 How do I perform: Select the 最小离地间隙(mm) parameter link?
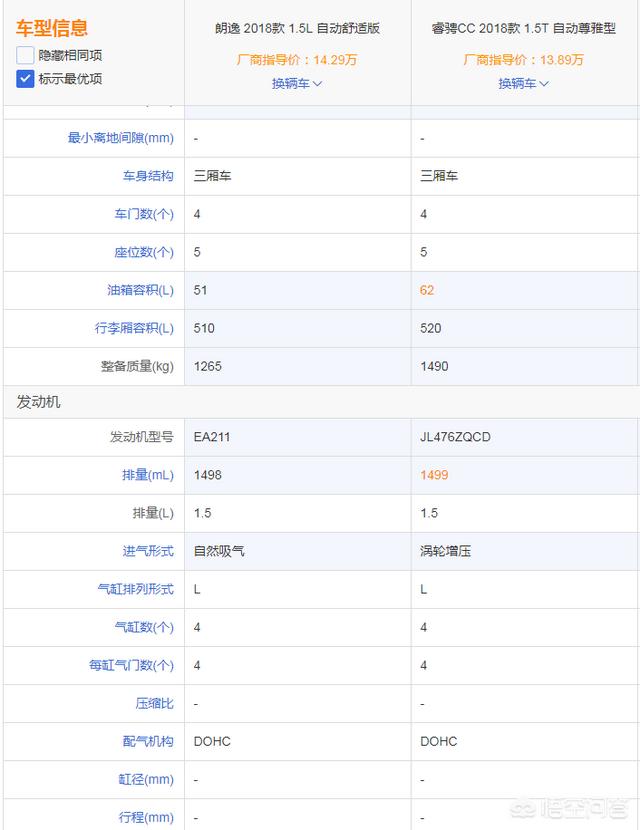(120, 138)
